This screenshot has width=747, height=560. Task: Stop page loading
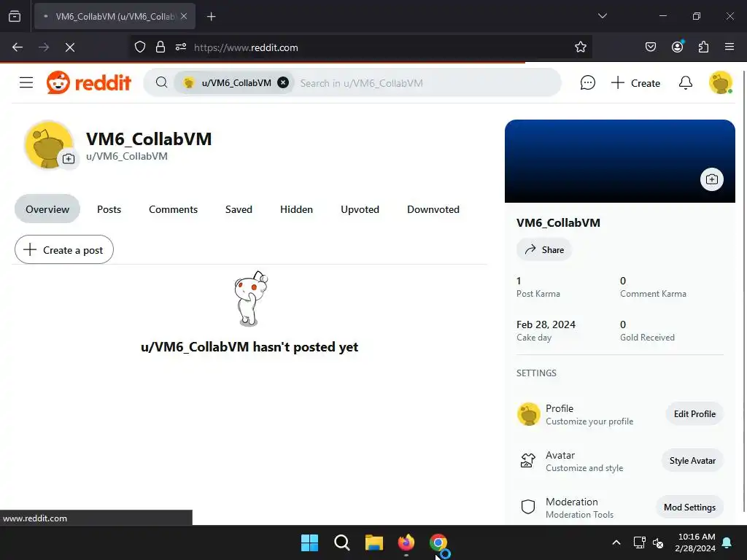70,47
